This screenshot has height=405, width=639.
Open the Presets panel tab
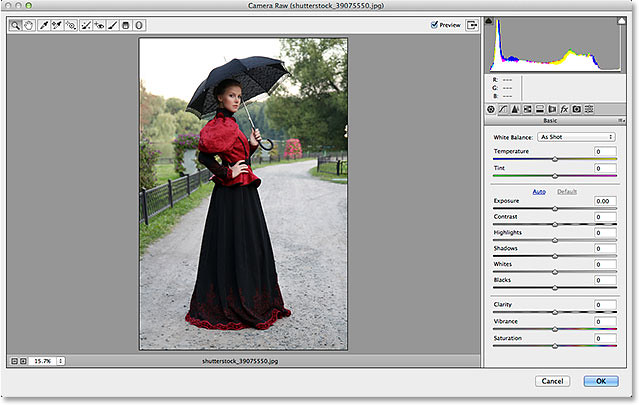[x=589, y=109]
